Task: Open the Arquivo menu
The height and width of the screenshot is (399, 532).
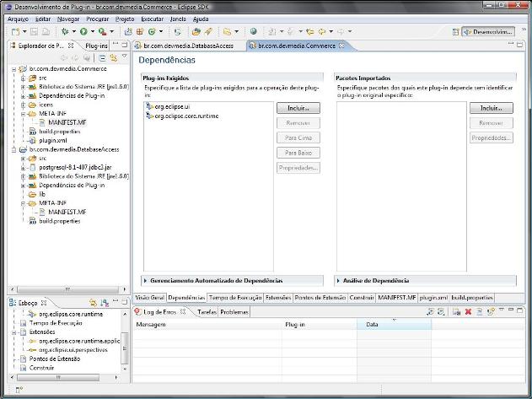Action: [x=18, y=19]
